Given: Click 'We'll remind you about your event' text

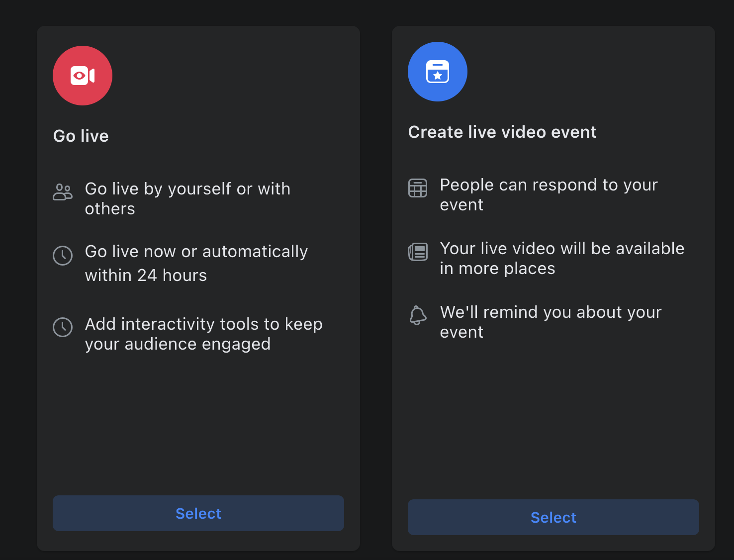Looking at the screenshot, I should point(550,322).
